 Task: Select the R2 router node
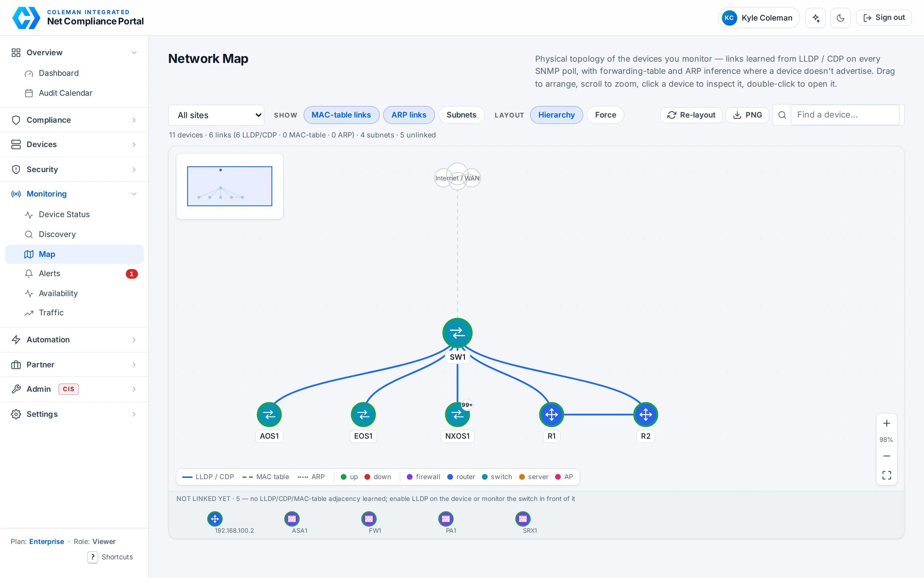point(646,414)
